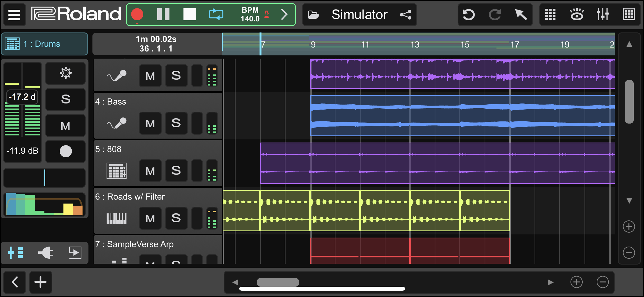Image resolution: width=644 pixels, height=297 pixels.
Task: Zoom out horizontally with bottom minus
Action: click(x=602, y=282)
